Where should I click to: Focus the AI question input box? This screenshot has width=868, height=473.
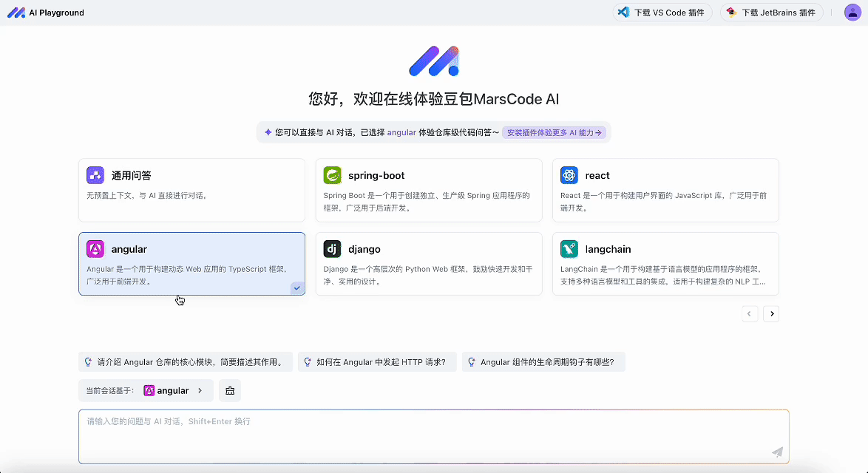434,437
